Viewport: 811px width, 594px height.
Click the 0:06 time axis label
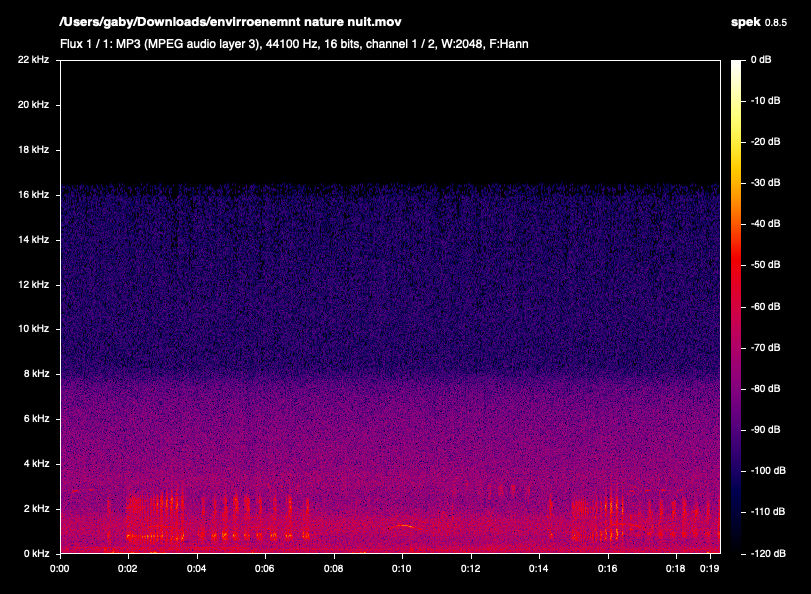[x=265, y=568]
